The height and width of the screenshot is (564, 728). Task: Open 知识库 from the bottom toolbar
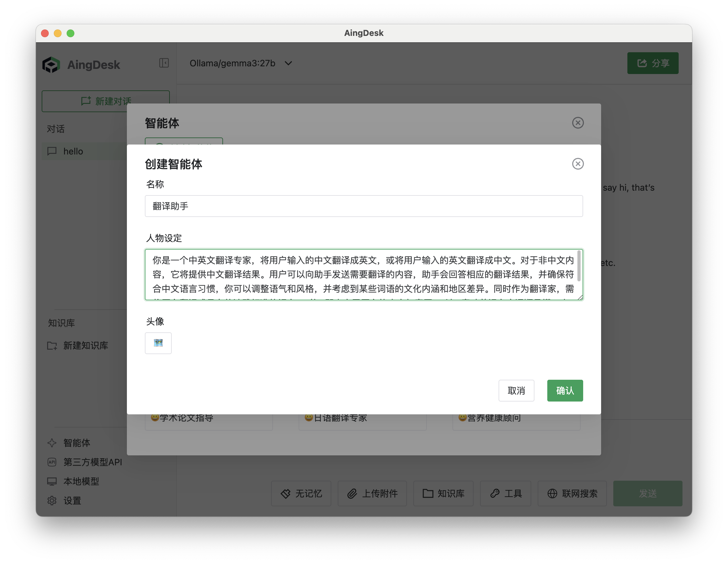[x=428, y=494]
